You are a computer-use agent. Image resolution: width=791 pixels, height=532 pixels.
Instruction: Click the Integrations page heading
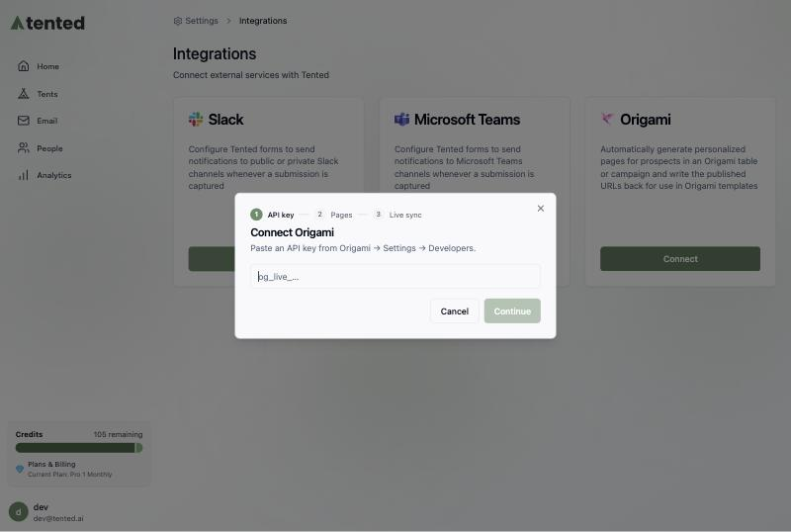(x=215, y=53)
